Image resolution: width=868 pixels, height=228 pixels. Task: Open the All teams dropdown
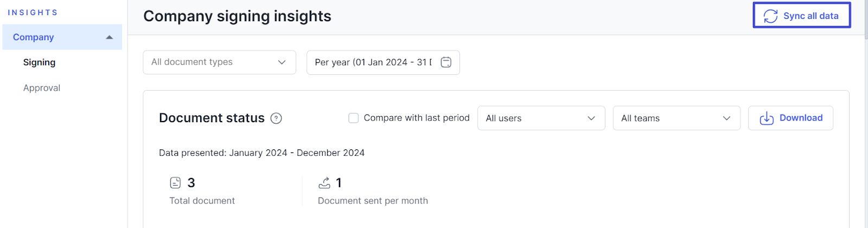click(x=676, y=118)
